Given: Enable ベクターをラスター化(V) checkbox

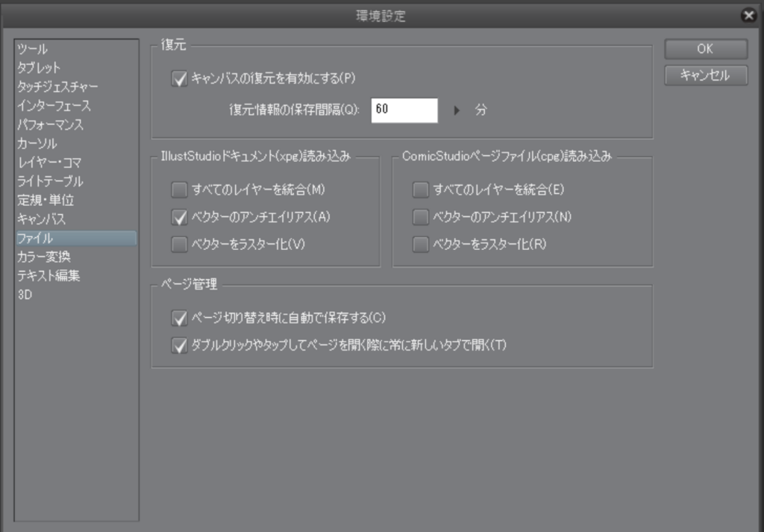Looking at the screenshot, I should pyautogui.click(x=179, y=245).
